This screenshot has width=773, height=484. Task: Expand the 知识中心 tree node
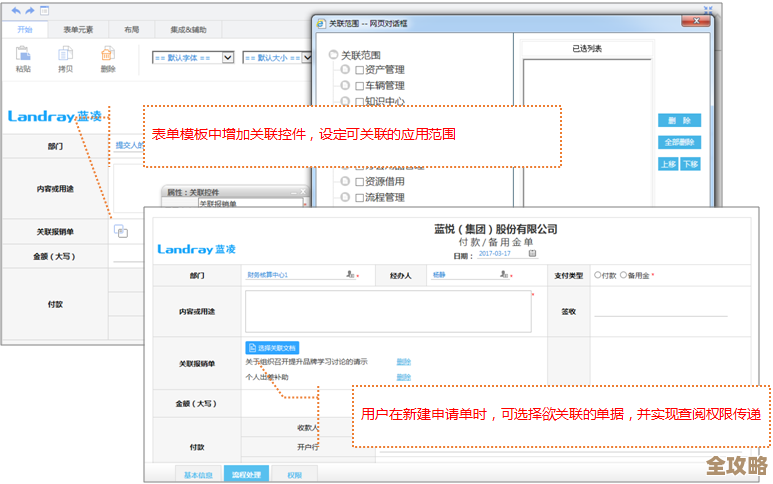(345, 101)
